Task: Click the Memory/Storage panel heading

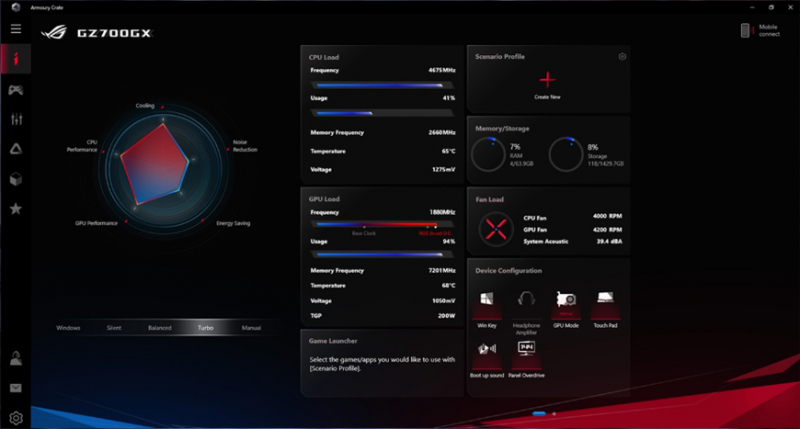Action: [x=502, y=129]
